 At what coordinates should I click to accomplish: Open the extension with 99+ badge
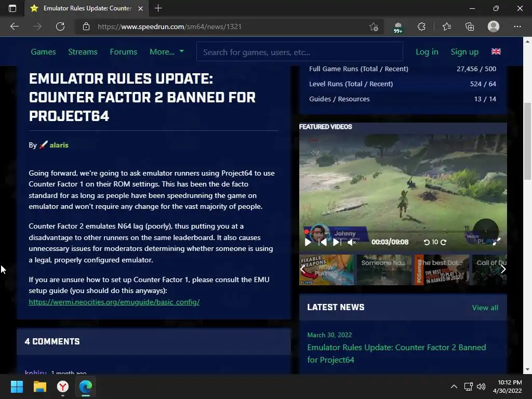click(x=398, y=27)
